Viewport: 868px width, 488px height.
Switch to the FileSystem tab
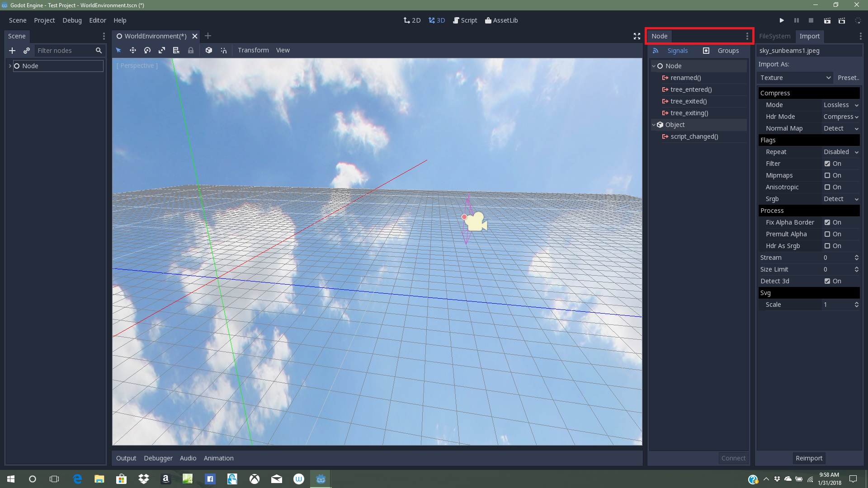tap(775, 36)
